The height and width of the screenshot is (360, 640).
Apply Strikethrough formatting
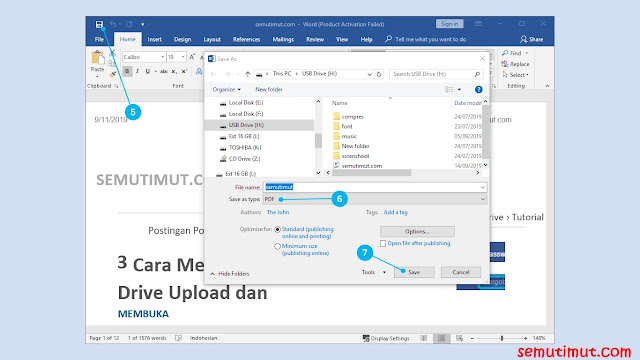click(164, 71)
